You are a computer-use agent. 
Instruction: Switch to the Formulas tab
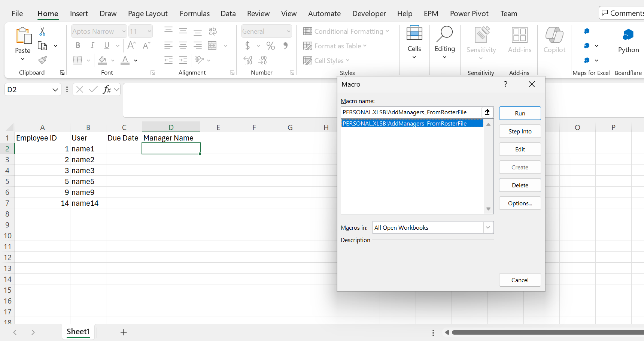pyautogui.click(x=195, y=13)
